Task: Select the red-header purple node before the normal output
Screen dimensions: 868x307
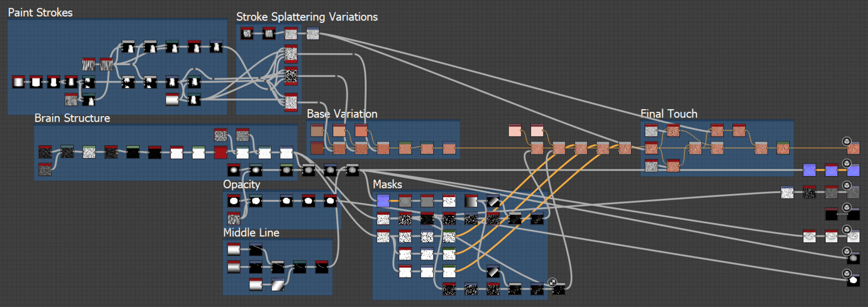Action: pyautogui.click(x=831, y=170)
